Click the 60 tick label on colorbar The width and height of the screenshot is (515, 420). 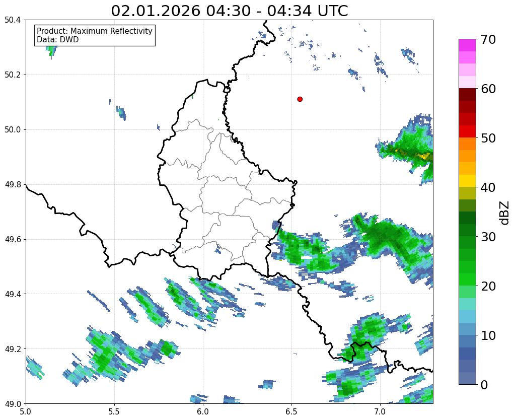tap(487, 89)
